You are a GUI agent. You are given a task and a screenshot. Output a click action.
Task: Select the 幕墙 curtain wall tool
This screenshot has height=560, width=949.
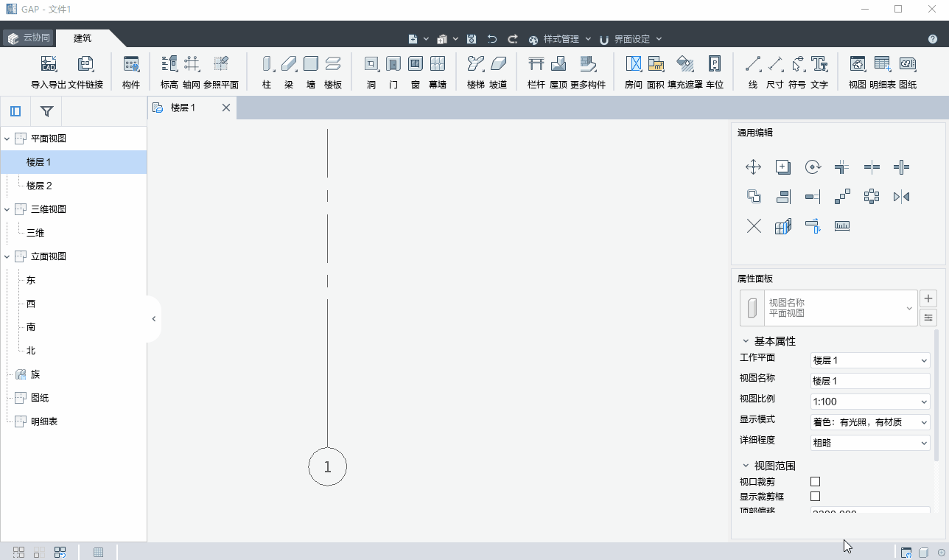pyautogui.click(x=438, y=72)
